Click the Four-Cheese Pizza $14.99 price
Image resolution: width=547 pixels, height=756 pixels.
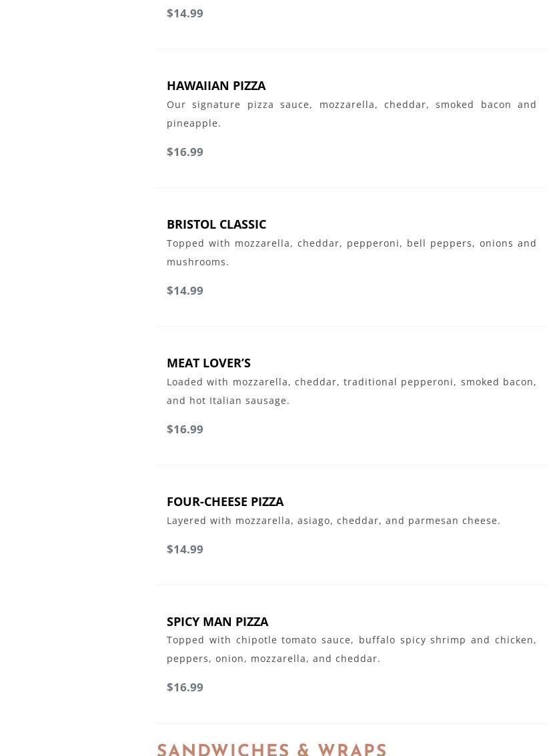click(185, 549)
